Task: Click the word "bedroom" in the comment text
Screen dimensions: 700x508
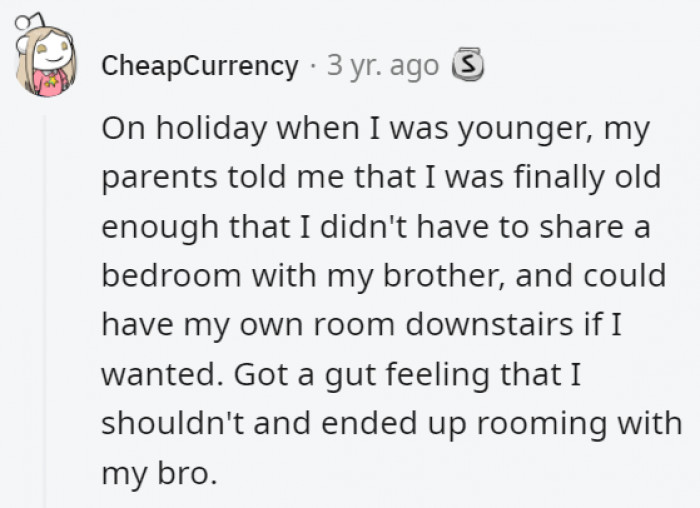Action: point(162,275)
